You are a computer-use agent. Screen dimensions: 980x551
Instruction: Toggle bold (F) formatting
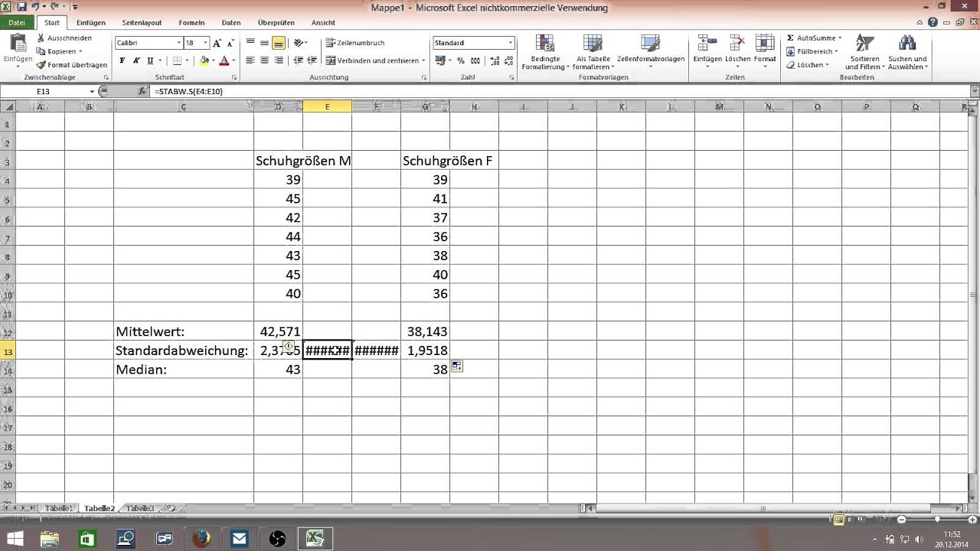(x=122, y=60)
